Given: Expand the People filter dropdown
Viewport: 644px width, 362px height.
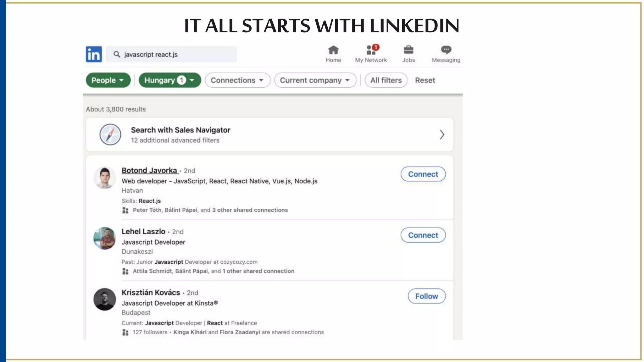Looking at the screenshot, I should pos(108,80).
